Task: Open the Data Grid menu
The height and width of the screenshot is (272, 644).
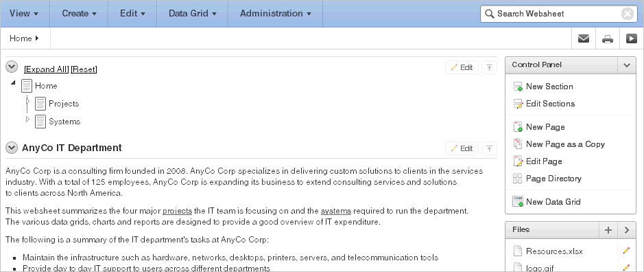Action: (x=193, y=14)
